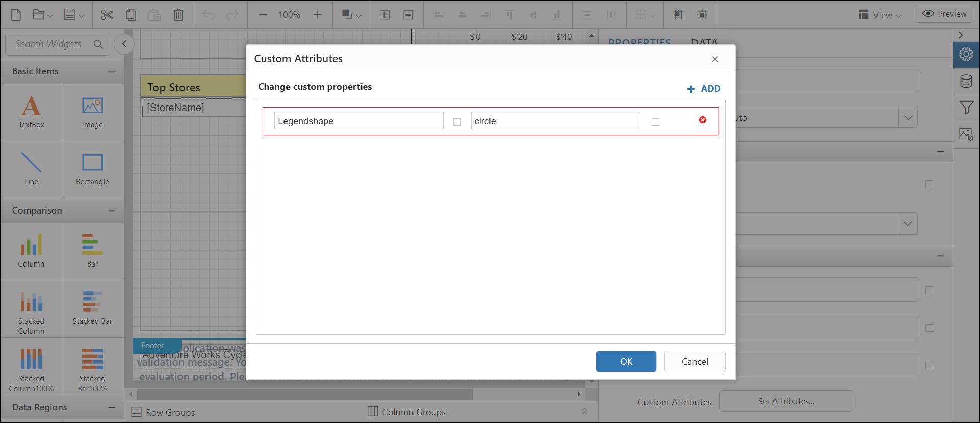Toggle checkbox beside the circle value field
Viewport: 980px width, 423px height.
pyautogui.click(x=655, y=122)
